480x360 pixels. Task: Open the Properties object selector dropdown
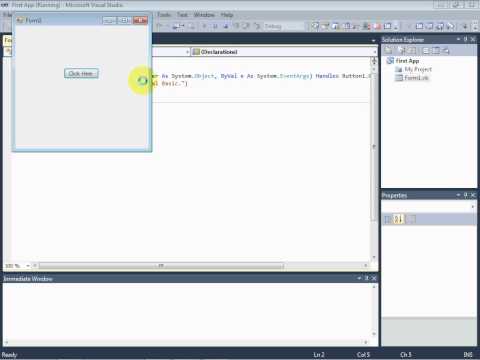[x=473, y=207]
